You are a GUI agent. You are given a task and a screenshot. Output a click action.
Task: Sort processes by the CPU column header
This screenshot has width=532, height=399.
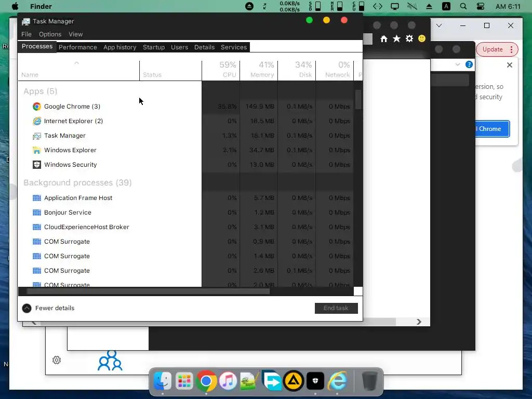(x=221, y=70)
